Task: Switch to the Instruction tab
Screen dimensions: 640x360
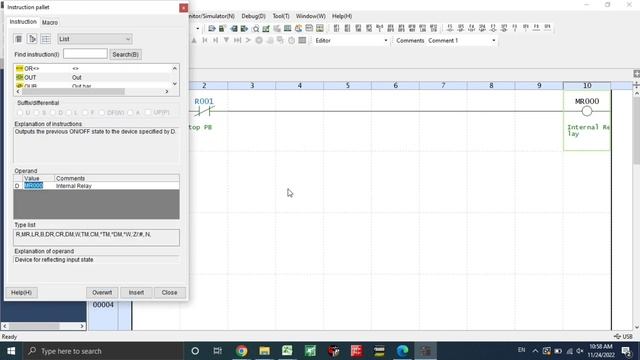Action: [x=23, y=22]
